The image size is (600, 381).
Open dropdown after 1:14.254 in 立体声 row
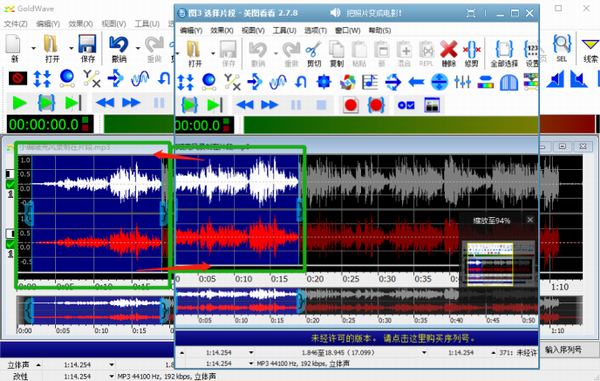coord(111,365)
